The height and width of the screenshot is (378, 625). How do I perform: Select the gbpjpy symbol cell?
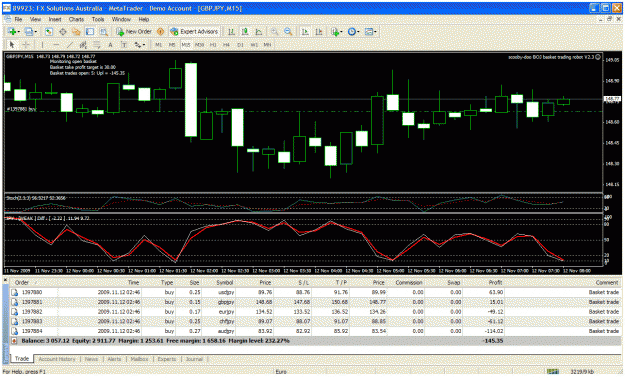point(225,302)
